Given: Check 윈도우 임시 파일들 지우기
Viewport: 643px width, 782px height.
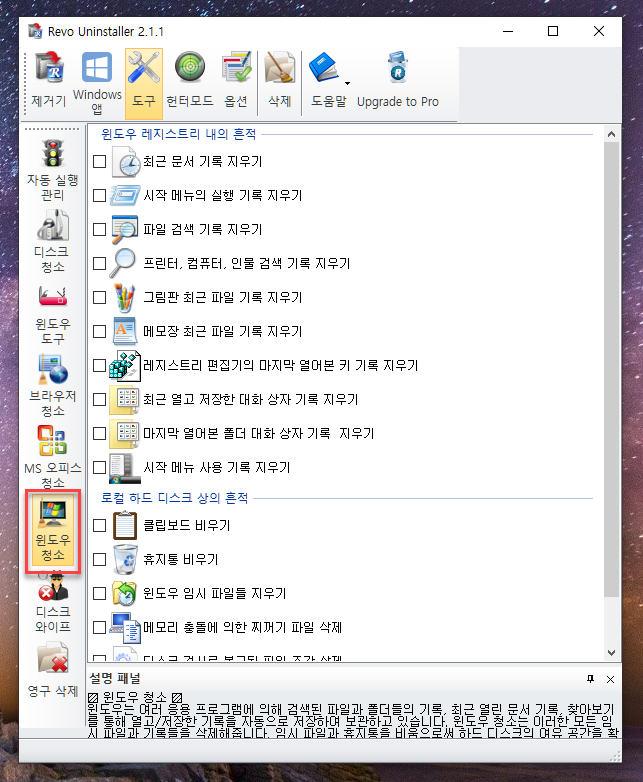Looking at the screenshot, I should click(x=100, y=593).
